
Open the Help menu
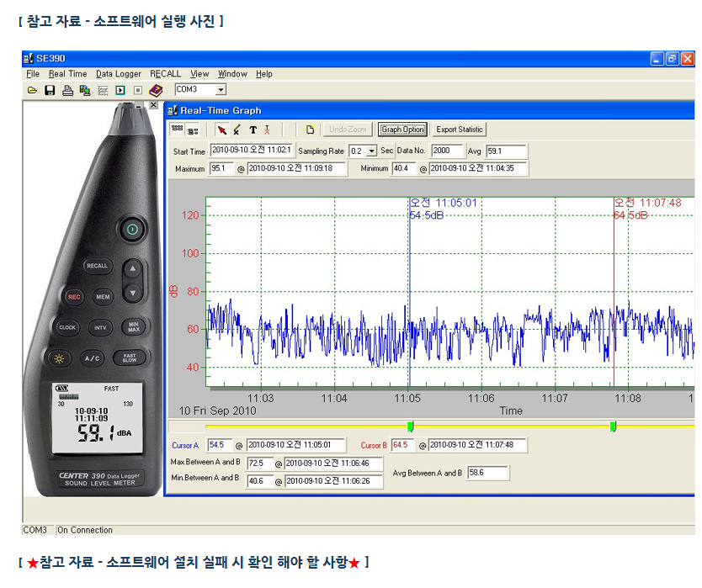pyautogui.click(x=264, y=74)
